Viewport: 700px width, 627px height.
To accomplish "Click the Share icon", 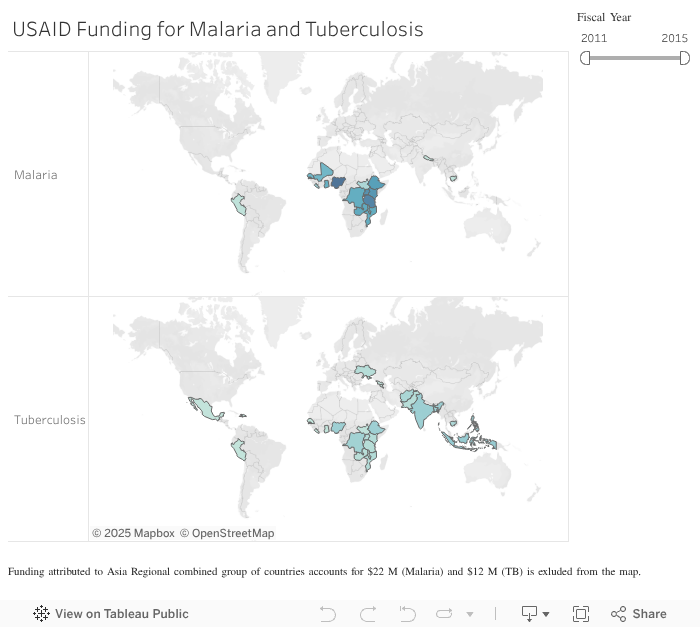I will click(x=638, y=613).
